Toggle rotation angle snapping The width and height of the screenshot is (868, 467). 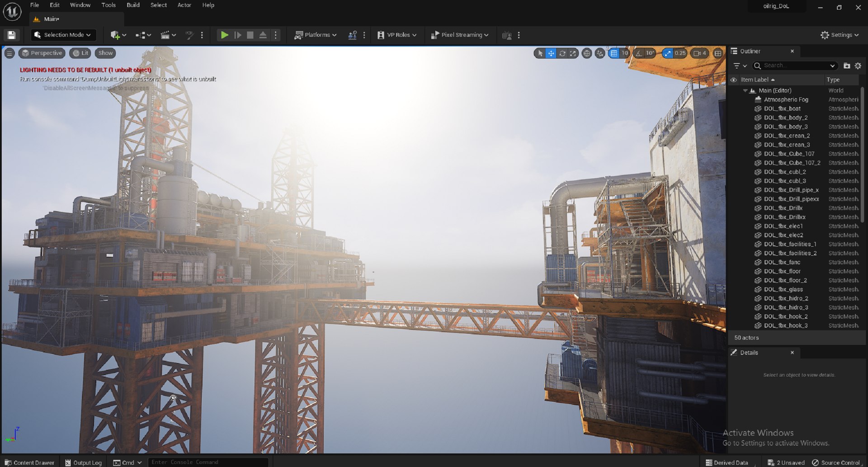tap(638, 53)
